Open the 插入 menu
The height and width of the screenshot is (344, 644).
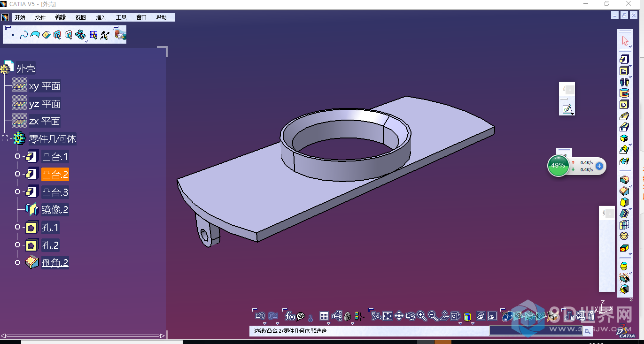pos(101,17)
